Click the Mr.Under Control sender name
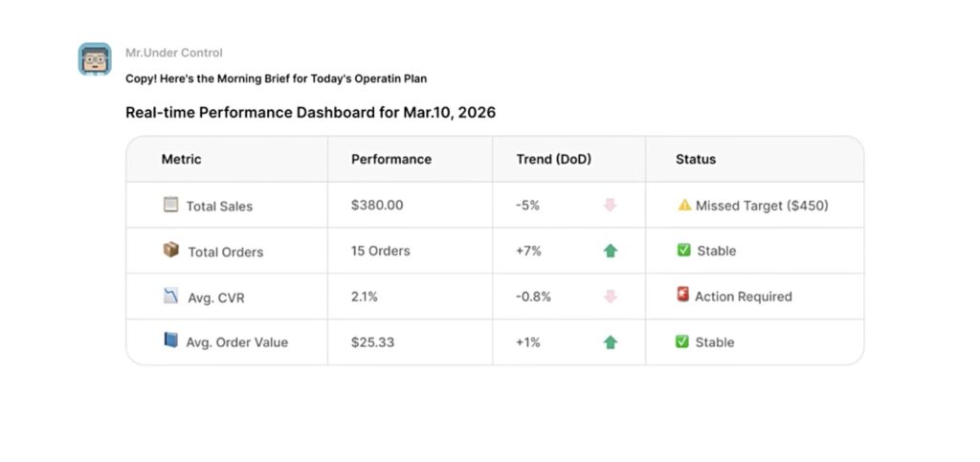 pyautogui.click(x=173, y=53)
